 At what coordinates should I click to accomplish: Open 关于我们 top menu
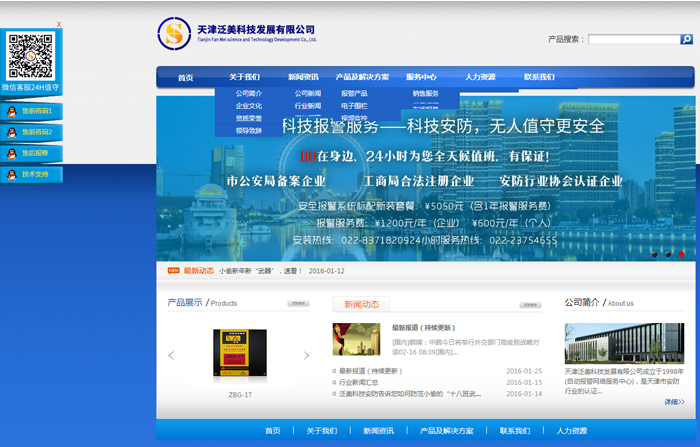click(x=244, y=77)
